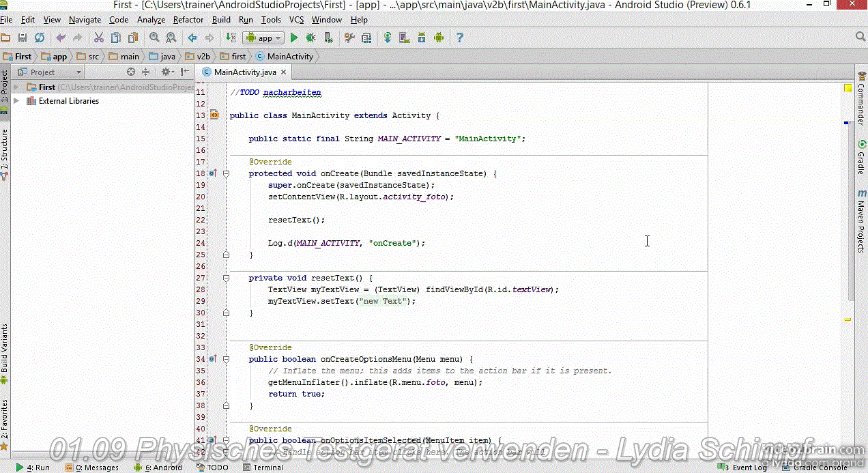Click the MainActivity breadcrumb
Viewport: 868px width, 473px height.
click(285, 57)
